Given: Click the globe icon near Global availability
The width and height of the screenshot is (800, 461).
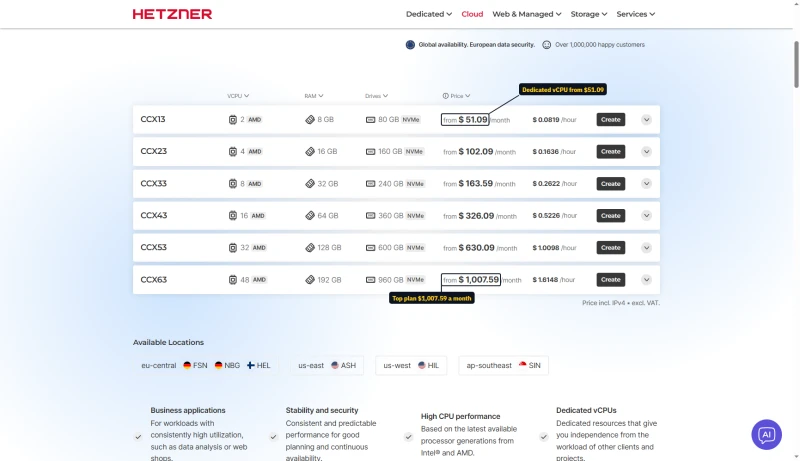Looking at the screenshot, I should click(410, 45).
